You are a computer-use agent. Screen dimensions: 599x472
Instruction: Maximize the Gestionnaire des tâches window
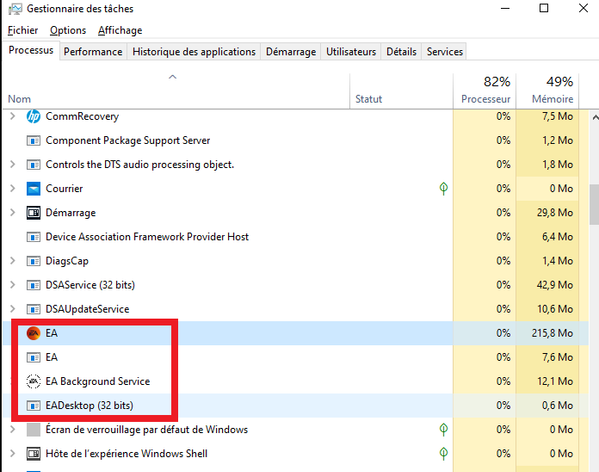pyautogui.click(x=544, y=8)
